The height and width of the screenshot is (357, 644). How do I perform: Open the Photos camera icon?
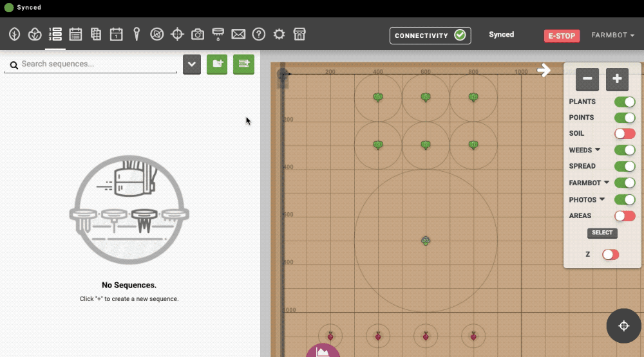[198, 35]
